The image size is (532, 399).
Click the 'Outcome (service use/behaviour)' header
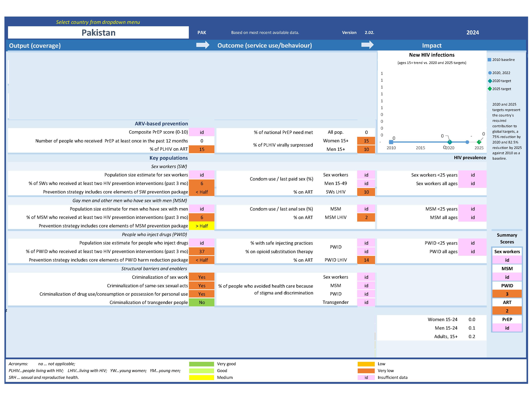pos(265,45)
